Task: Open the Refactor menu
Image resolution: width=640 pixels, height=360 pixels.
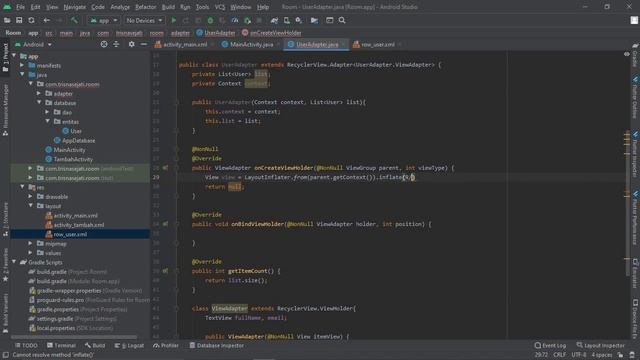Action: pyautogui.click(x=146, y=7)
